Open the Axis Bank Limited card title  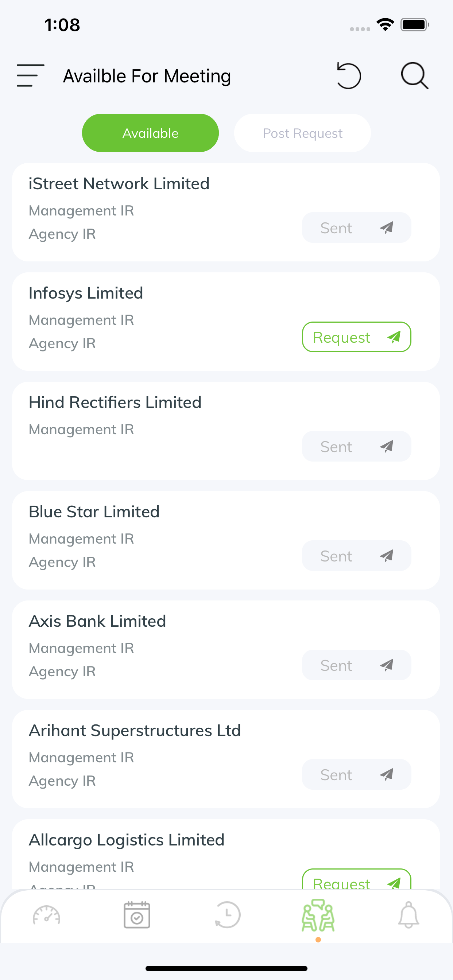point(97,621)
